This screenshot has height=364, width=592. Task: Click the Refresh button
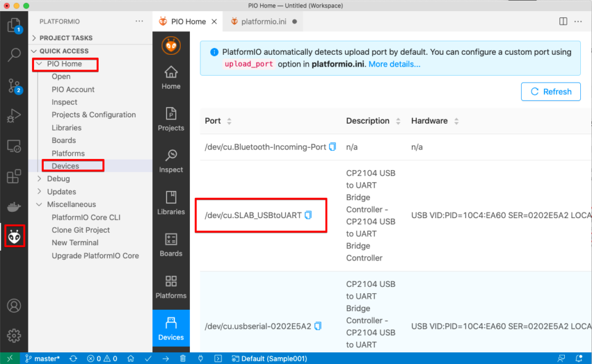click(x=551, y=92)
